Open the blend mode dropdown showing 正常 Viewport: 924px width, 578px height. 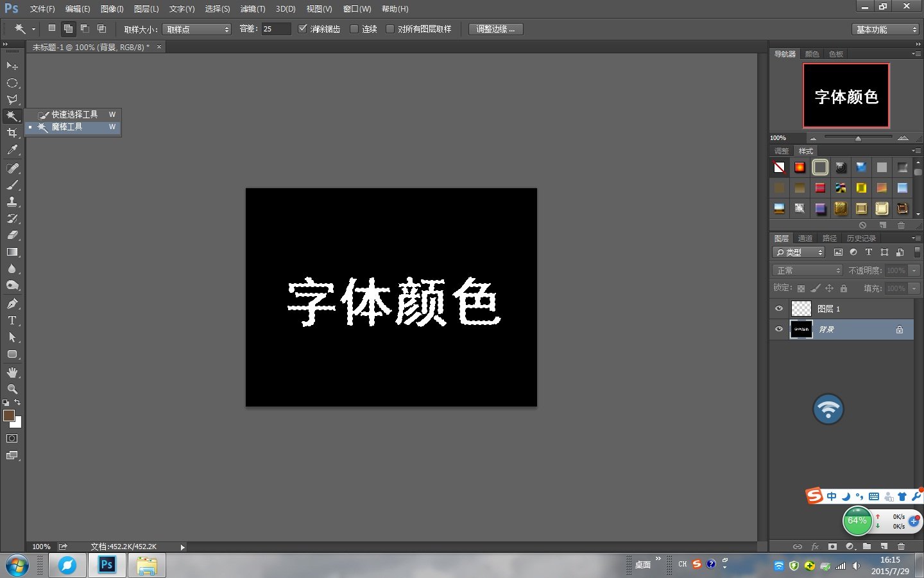807,270
